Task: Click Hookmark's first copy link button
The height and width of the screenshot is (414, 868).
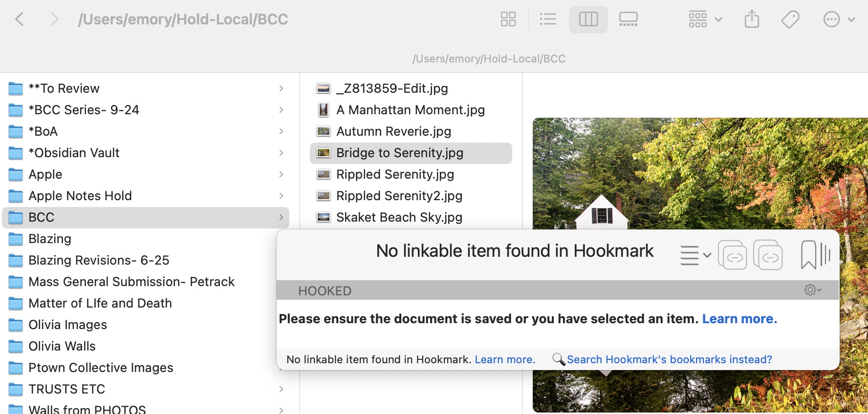Action: (x=732, y=255)
